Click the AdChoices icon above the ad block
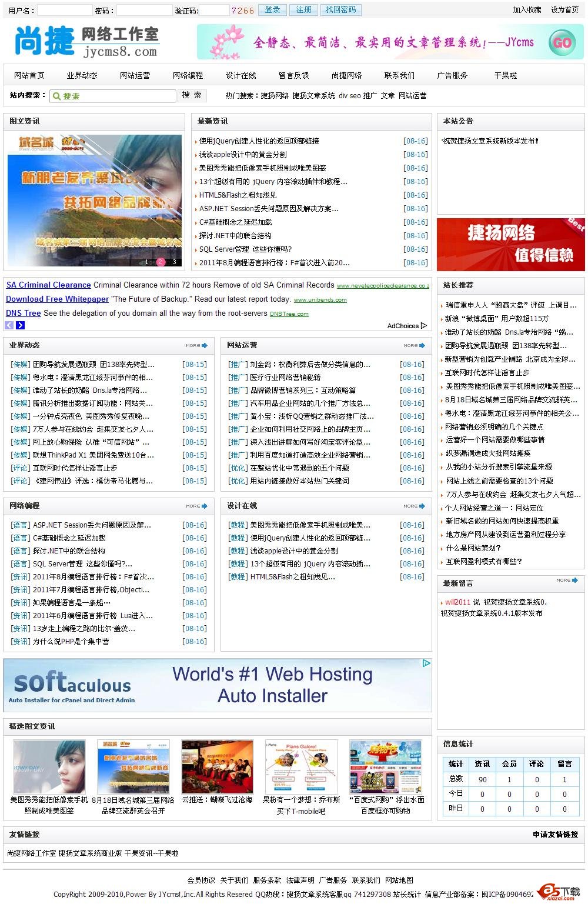Image resolution: width=588 pixels, height=904 pixels. pos(424,325)
